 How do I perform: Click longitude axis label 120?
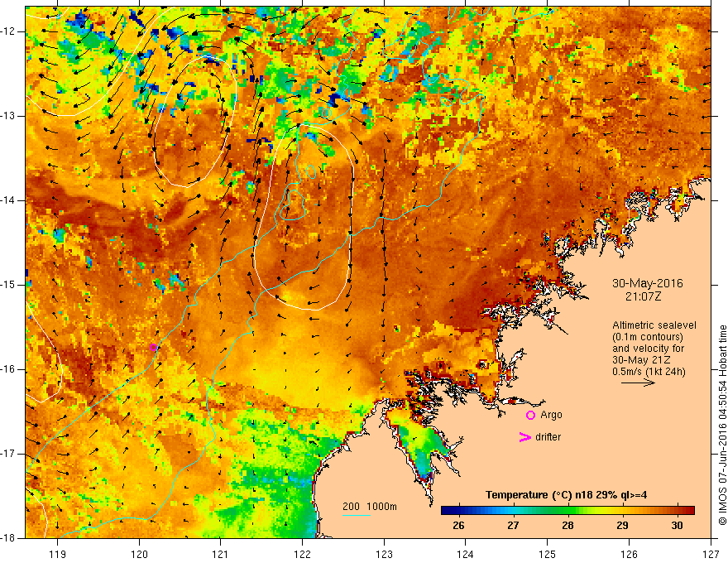click(x=139, y=554)
